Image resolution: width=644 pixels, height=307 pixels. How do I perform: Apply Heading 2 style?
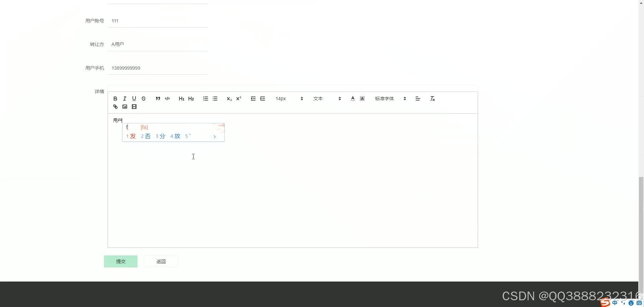(x=191, y=99)
